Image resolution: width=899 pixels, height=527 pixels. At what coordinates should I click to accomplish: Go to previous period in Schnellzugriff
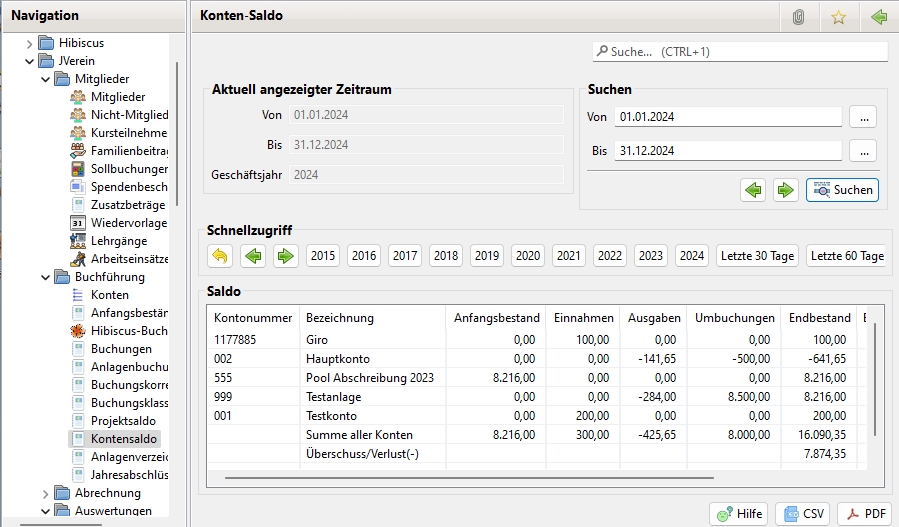[254, 256]
